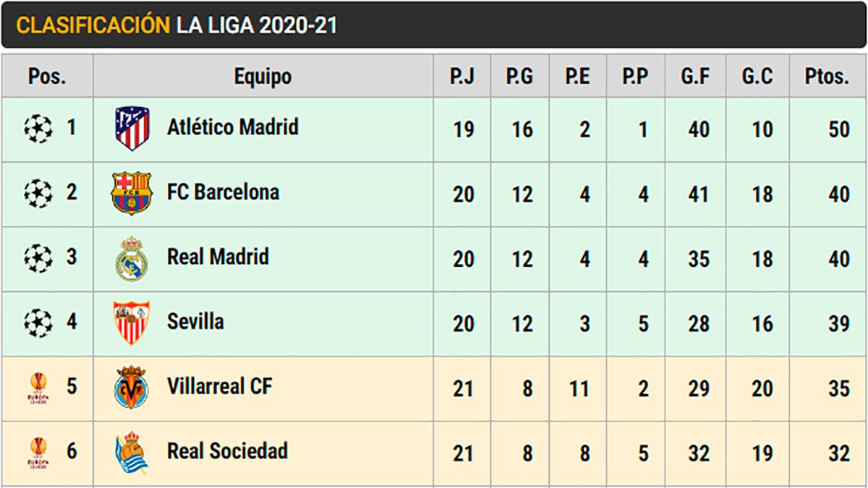868x488 pixels.
Task: Click the Villarreal CF club crest
Action: coord(132,388)
